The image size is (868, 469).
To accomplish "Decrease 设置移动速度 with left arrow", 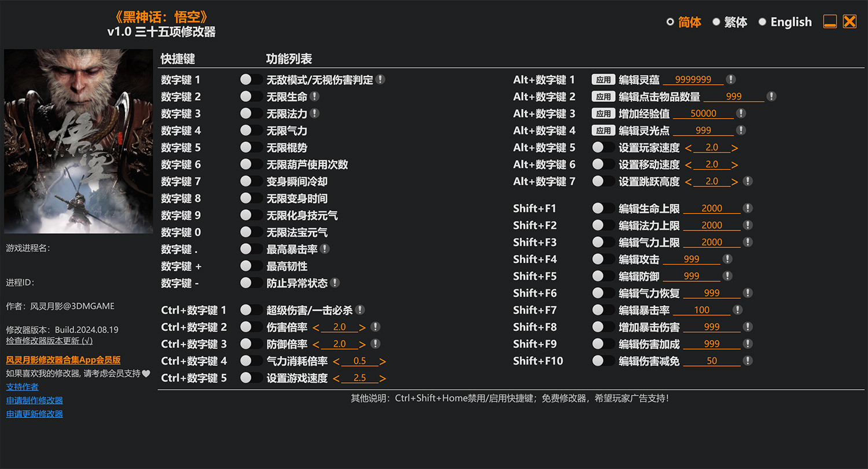I will pos(688,165).
